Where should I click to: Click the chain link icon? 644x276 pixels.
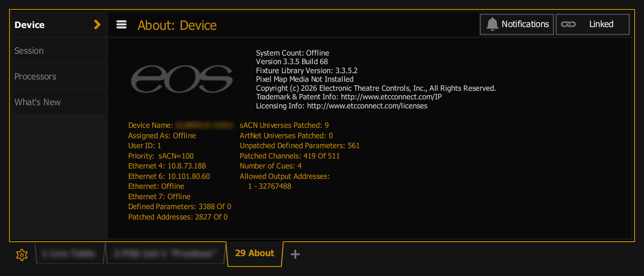(568, 24)
